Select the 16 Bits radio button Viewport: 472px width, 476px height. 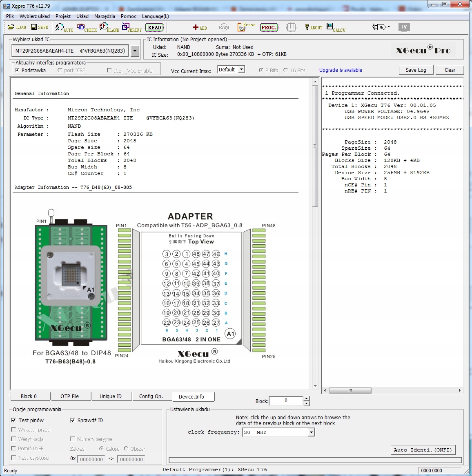286,70
